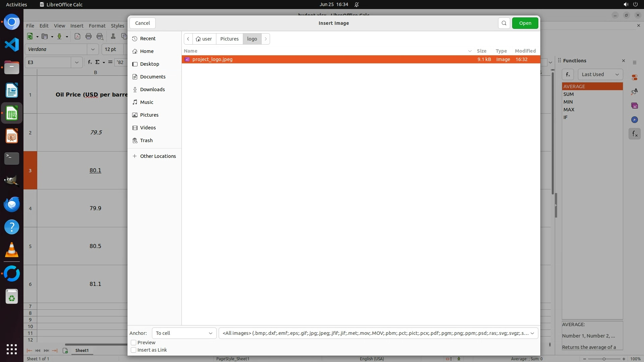Open the sidebar Navigator deck icon
This screenshot has height=362, width=644.
click(x=634, y=120)
